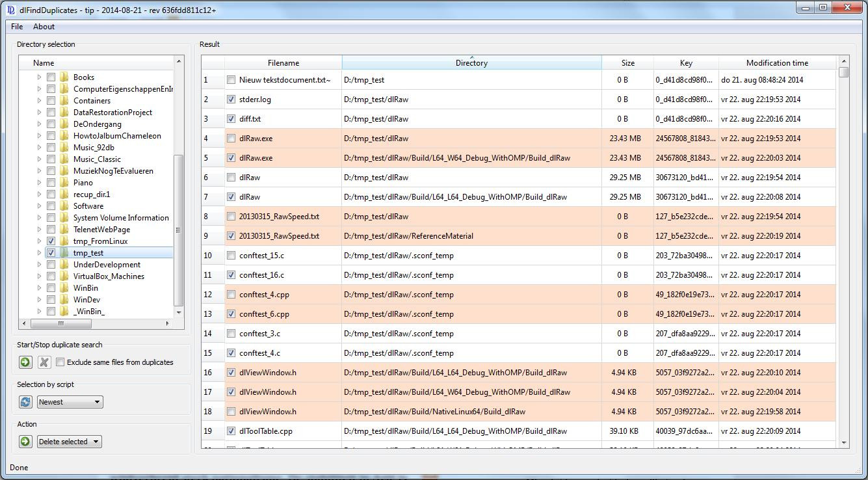Run selection script with the refresh icon
The width and height of the screenshot is (868, 480).
pos(25,402)
